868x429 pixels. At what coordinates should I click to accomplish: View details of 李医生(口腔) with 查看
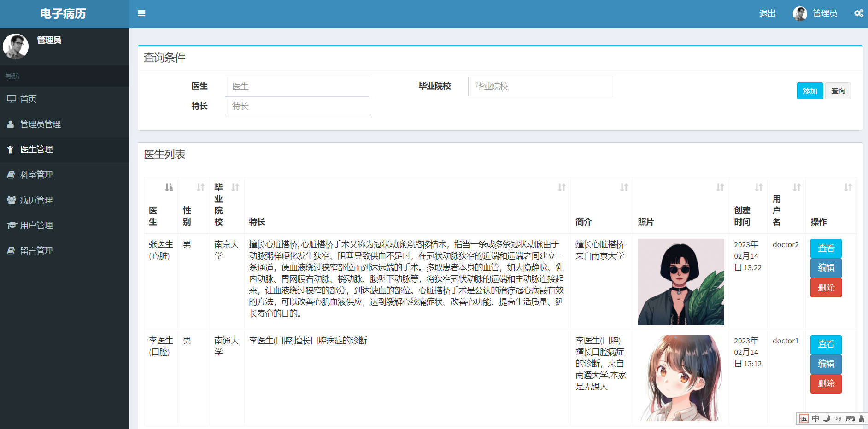click(826, 344)
